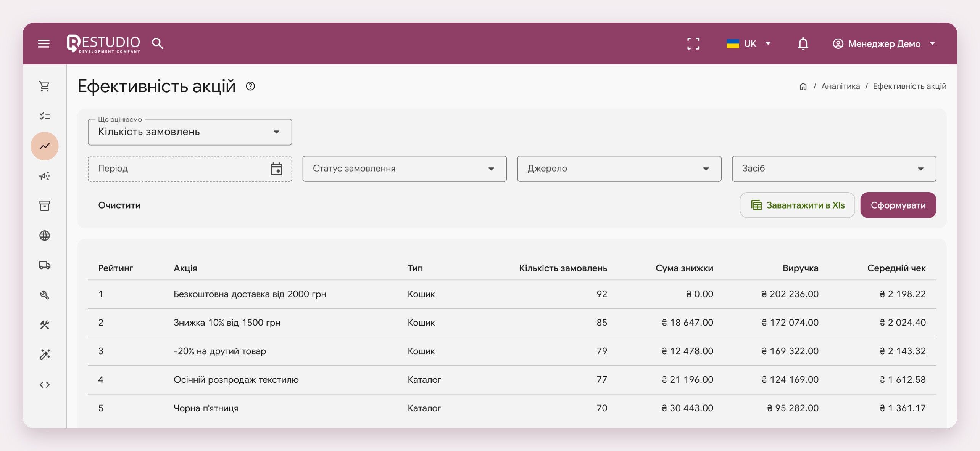Click page title Ефективність акцій
This screenshot has height=451, width=980.
pyautogui.click(x=156, y=87)
